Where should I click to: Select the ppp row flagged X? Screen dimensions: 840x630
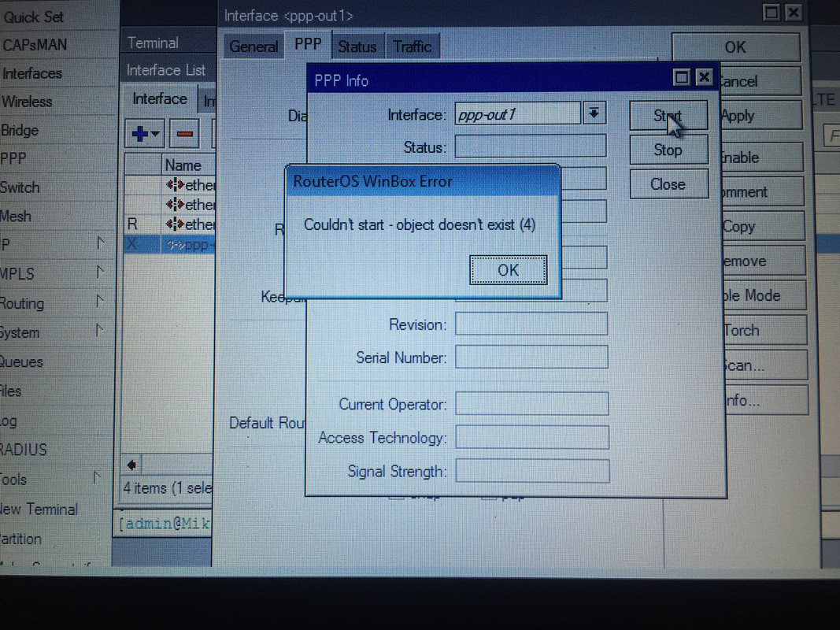169,244
